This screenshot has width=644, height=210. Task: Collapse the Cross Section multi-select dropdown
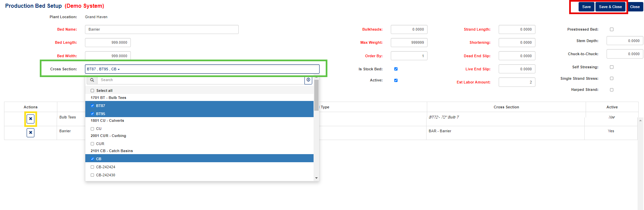pyautogui.click(x=202, y=69)
